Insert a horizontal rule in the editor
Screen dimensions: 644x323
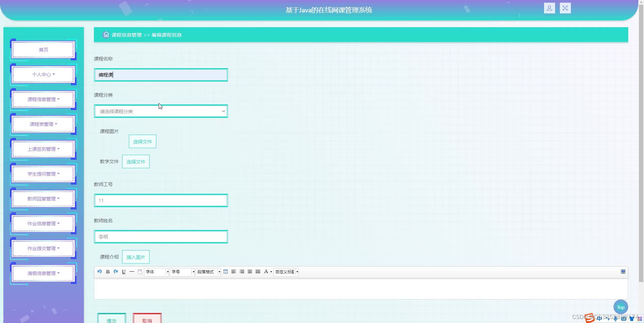132,272
